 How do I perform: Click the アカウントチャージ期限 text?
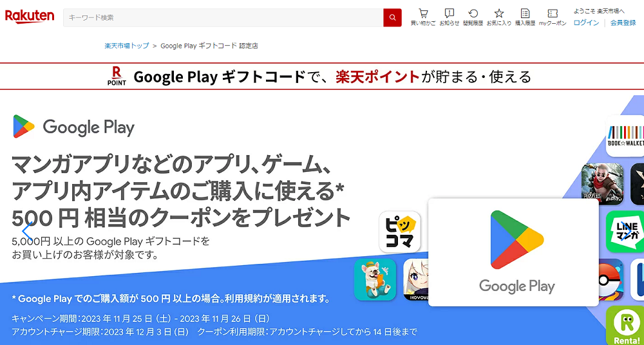coord(100,331)
